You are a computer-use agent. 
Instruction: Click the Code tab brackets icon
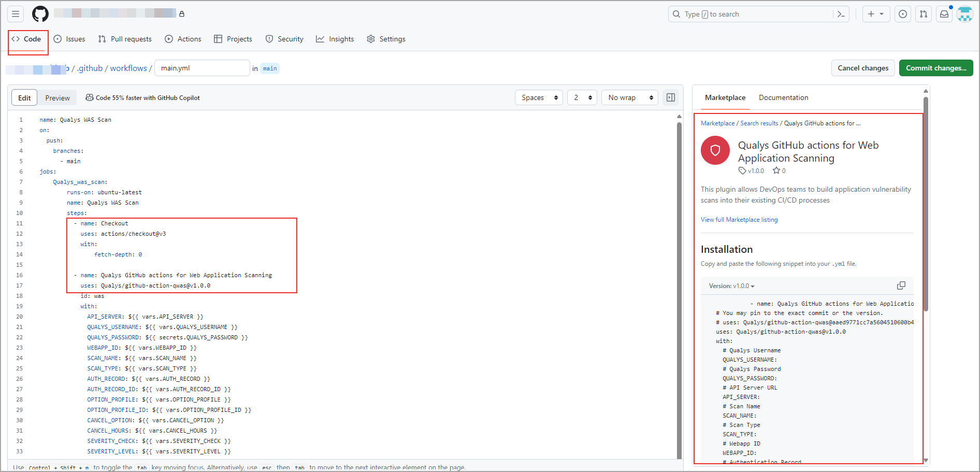click(16, 39)
